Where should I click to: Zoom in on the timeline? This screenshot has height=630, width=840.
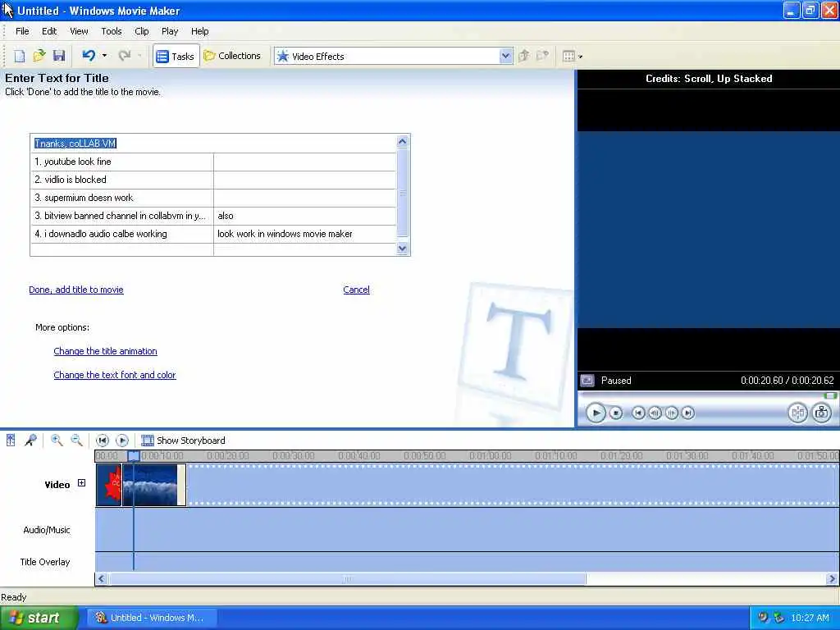pyautogui.click(x=57, y=441)
